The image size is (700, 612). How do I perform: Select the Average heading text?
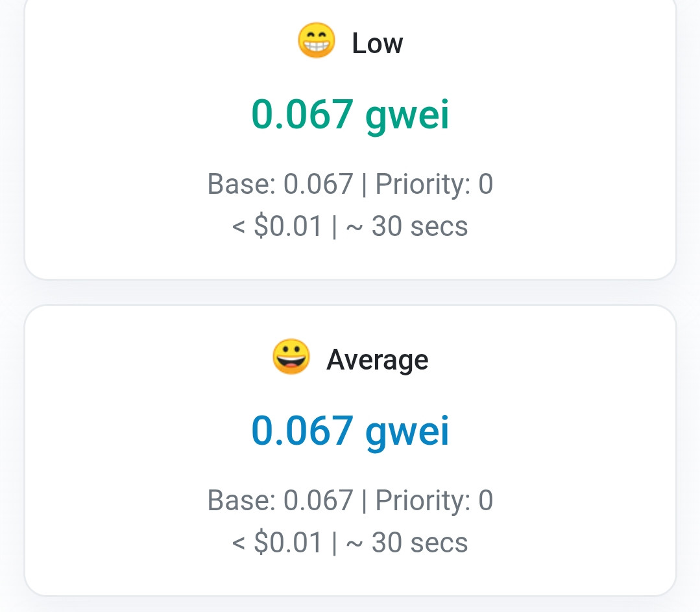coord(377,360)
